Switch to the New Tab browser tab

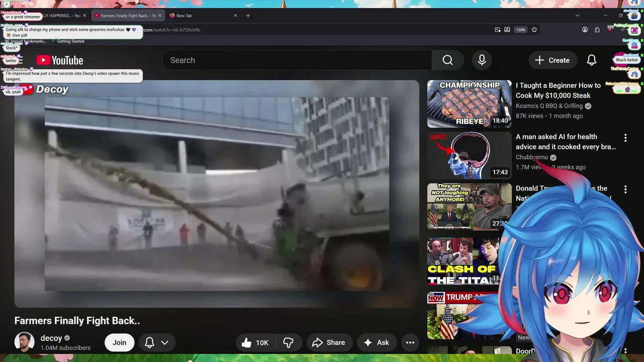pos(184,16)
